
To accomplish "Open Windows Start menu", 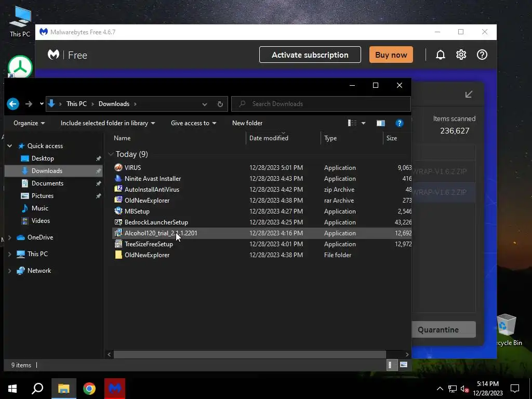I will pos(12,389).
